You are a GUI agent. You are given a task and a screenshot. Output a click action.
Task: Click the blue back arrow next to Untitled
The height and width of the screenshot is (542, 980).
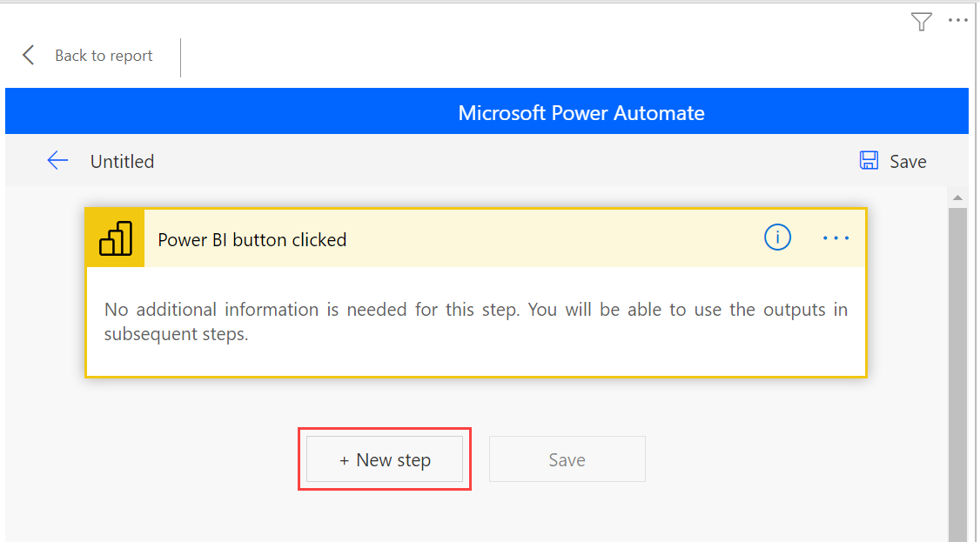pos(57,160)
